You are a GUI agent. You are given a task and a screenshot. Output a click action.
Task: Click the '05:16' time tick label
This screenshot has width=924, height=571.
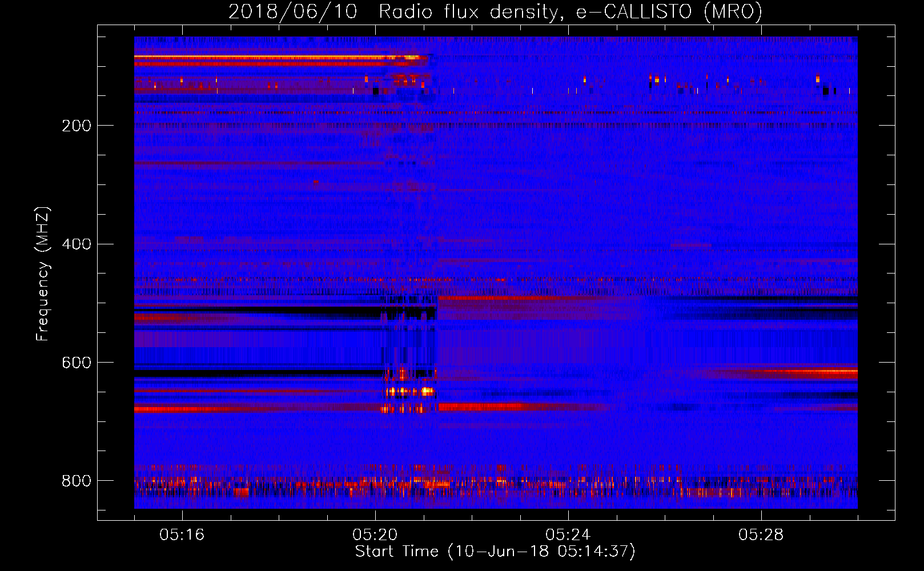click(x=182, y=535)
